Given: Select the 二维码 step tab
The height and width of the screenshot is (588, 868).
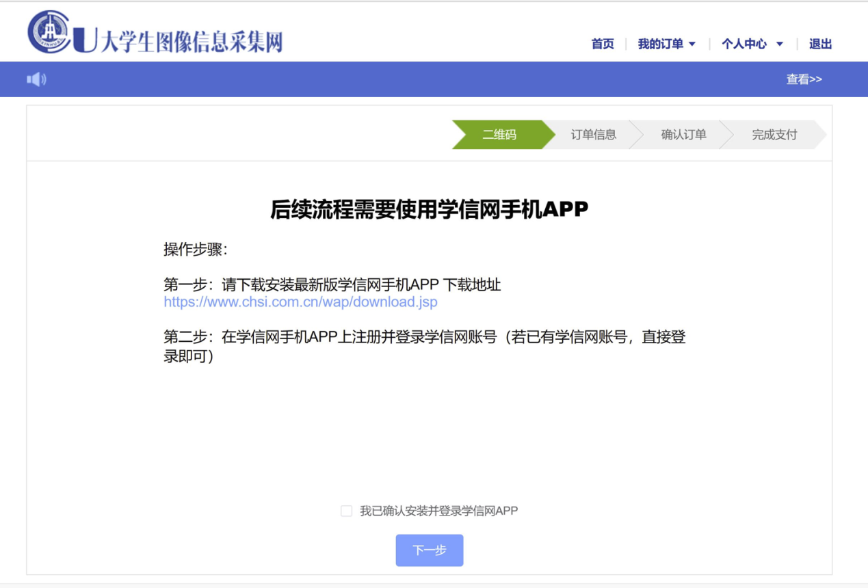Looking at the screenshot, I should coord(499,135).
